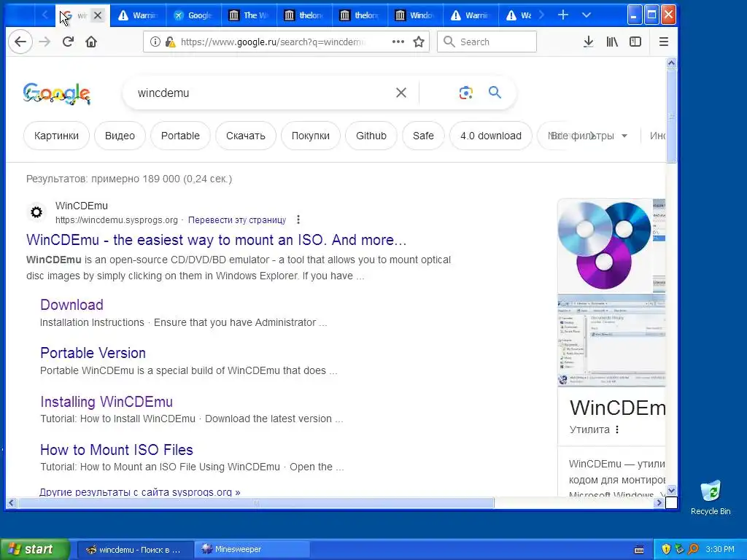This screenshot has width=747, height=560.
Task: Click the magnifier tray icon
Action: tap(693, 549)
